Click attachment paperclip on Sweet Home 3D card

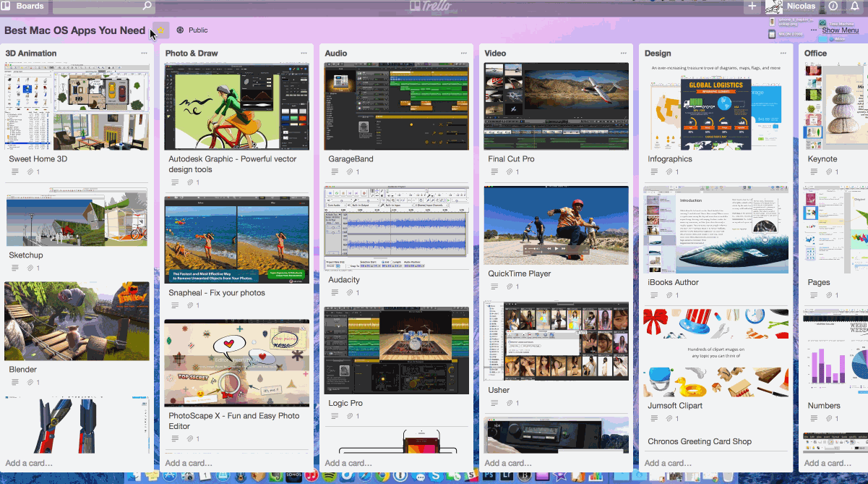tap(30, 172)
